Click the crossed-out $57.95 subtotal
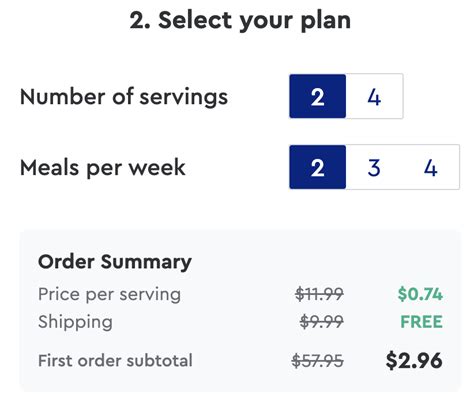474x394 pixels. pos(317,361)
